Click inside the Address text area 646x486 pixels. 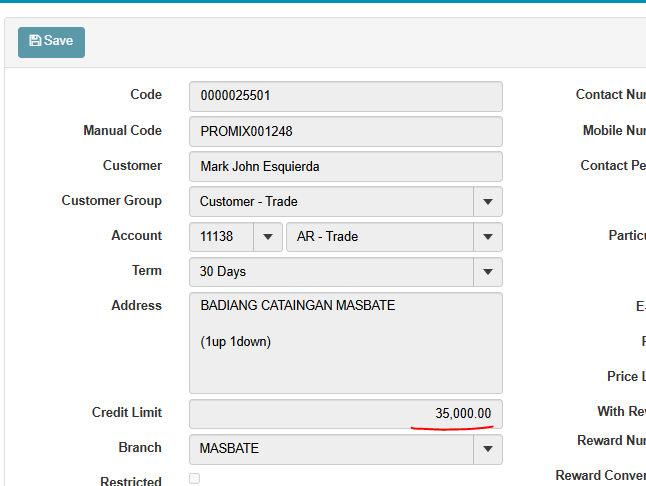click(345, 343)
